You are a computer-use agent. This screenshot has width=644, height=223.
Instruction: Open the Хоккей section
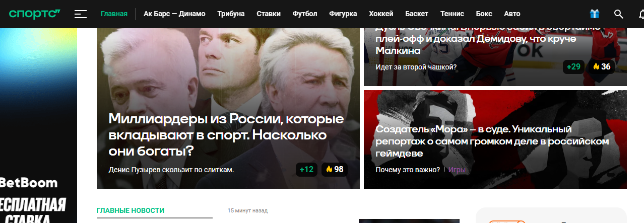(381, 14)
